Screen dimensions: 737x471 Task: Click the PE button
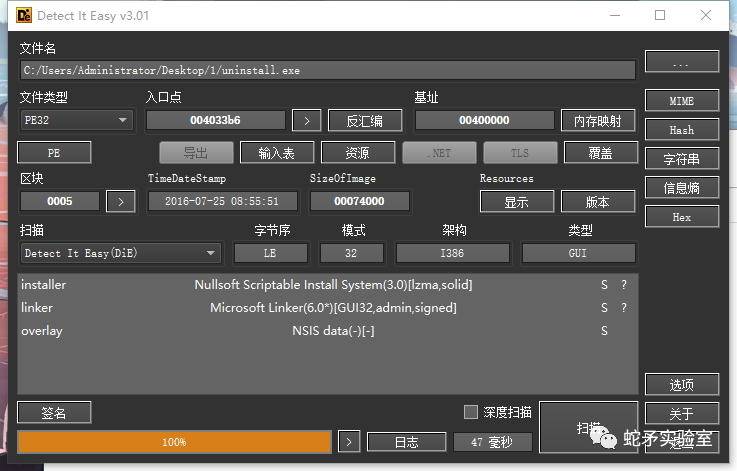(54, 153)
